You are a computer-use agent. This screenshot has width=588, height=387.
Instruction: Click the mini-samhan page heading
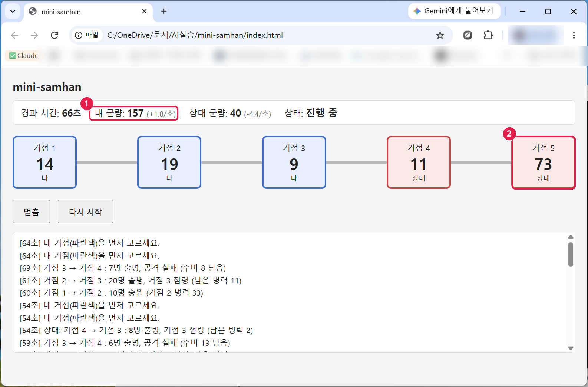click(x=47, y=87)
